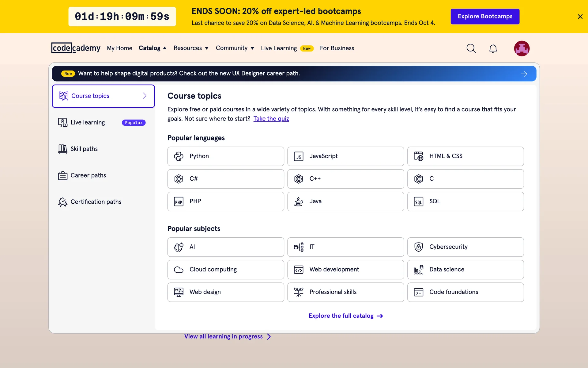Select the SQL language tile
This screenshot has width=588, height=368.
[465, 201]
